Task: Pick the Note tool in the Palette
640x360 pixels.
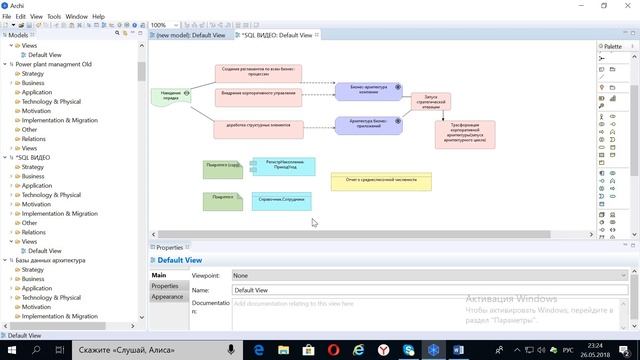Action: (x=602, y=69)
